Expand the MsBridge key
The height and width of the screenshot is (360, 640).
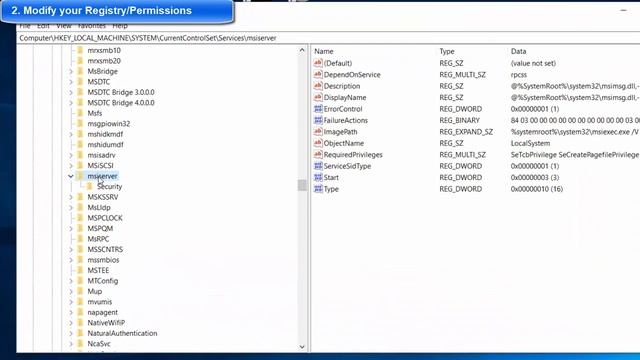tap(71, 71)
